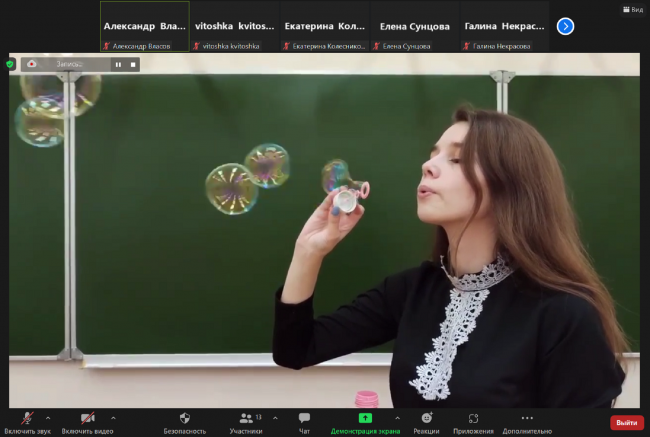Click muted mic icon beside Галина Некрасова label
This screenshot has height=437, width=650.
point(467,46)
